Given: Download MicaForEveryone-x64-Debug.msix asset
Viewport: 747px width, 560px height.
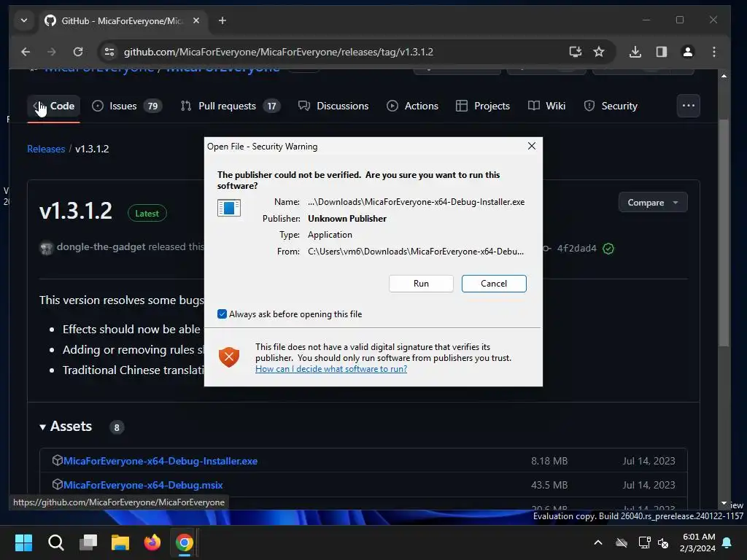Looking at the screenshot, I should pos(143,485).
